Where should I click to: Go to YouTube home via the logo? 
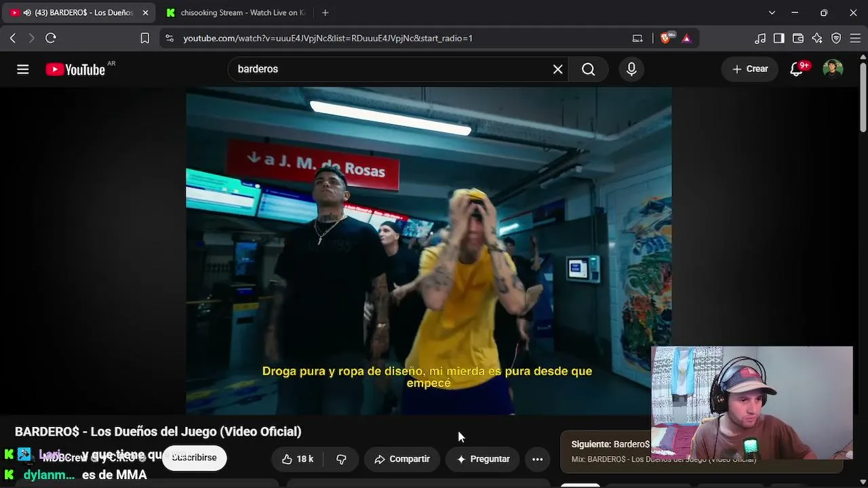tap(75, 69)
